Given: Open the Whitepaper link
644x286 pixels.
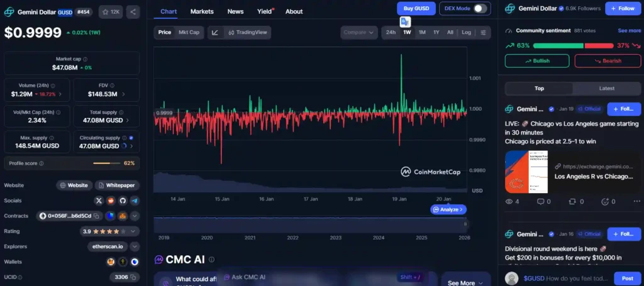Looking at the screenshot, I should pyautogui.click(x=117, y=185).
